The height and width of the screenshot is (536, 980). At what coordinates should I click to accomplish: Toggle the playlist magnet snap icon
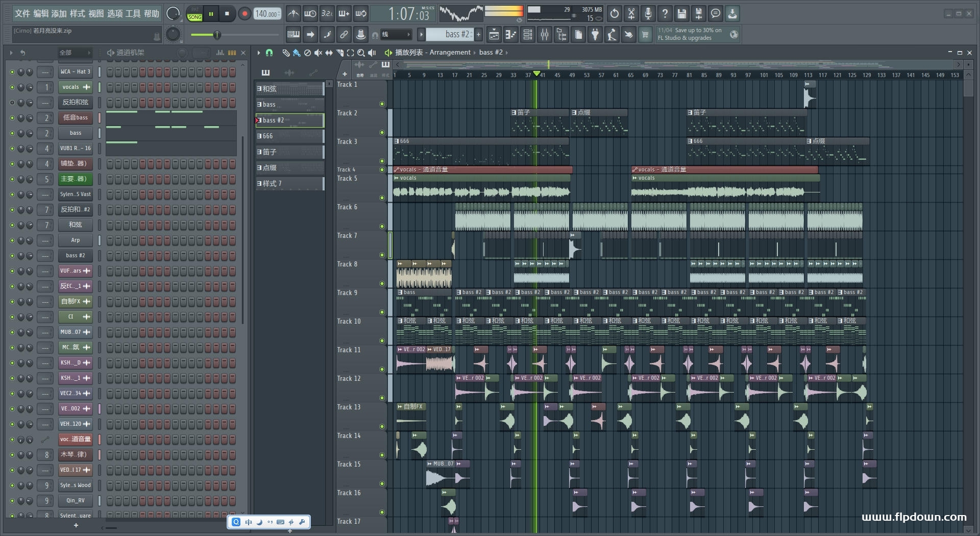click(x=269, y=53)
